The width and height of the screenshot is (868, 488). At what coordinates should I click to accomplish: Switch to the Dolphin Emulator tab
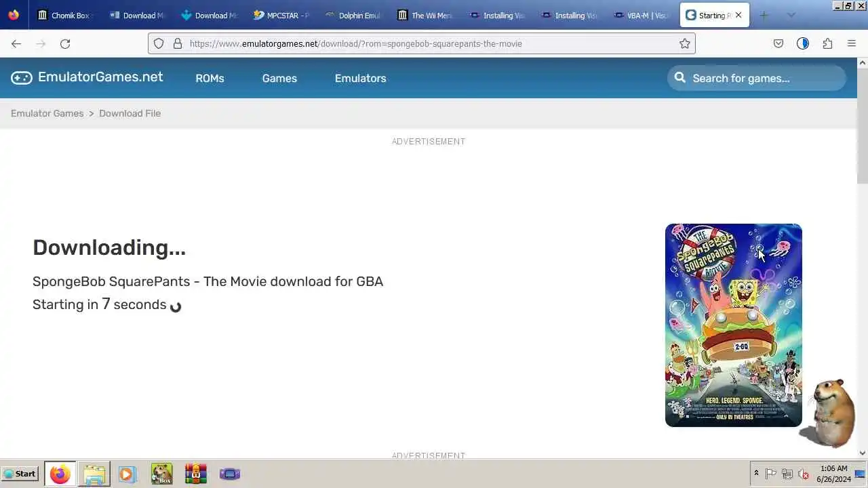click(353, 15)
